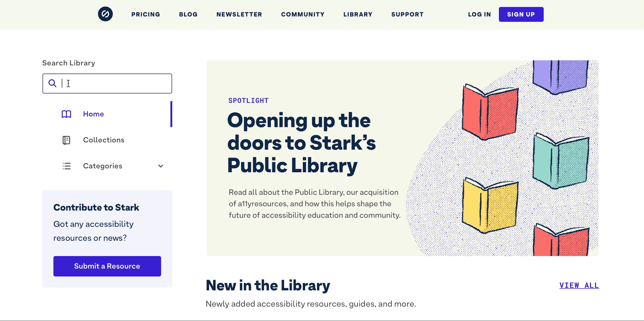Click the NEWSLETTER navigation tab
This screenshot has height=321, width=644.
click(239, 14)
